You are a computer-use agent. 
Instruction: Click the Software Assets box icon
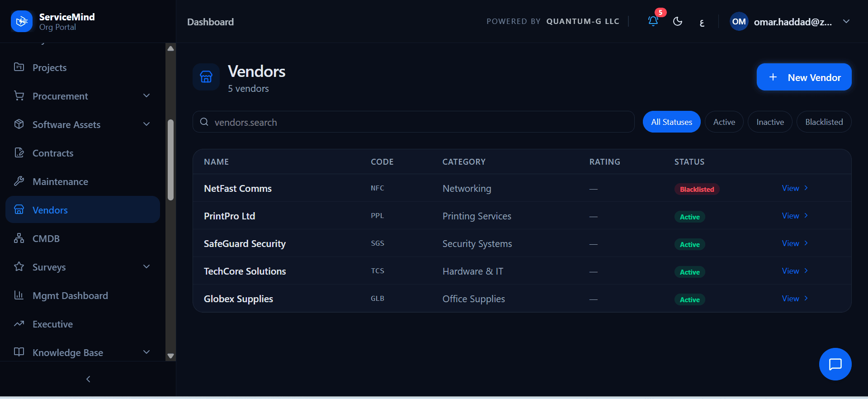point(19,124)
